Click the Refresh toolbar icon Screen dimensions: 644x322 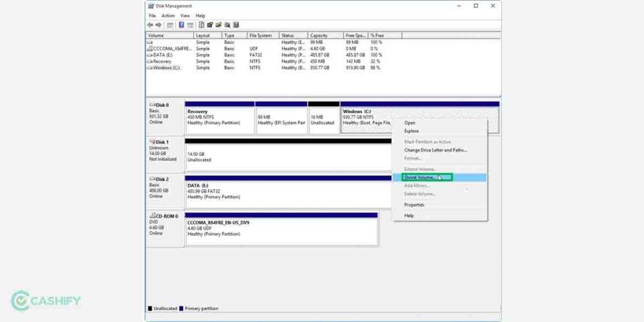click(x=202, y=25)
